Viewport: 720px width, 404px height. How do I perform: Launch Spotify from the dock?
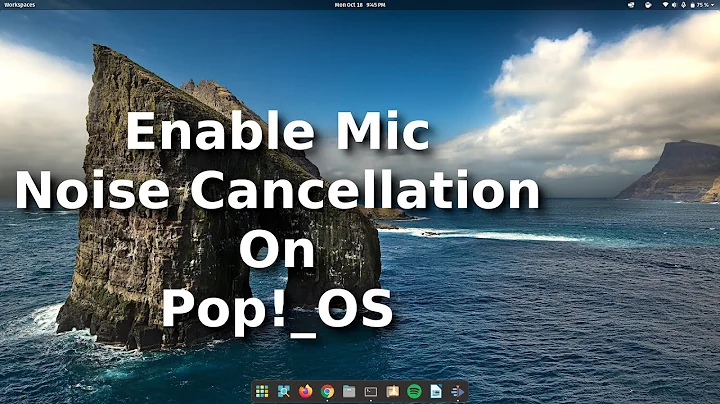point(414,391)
